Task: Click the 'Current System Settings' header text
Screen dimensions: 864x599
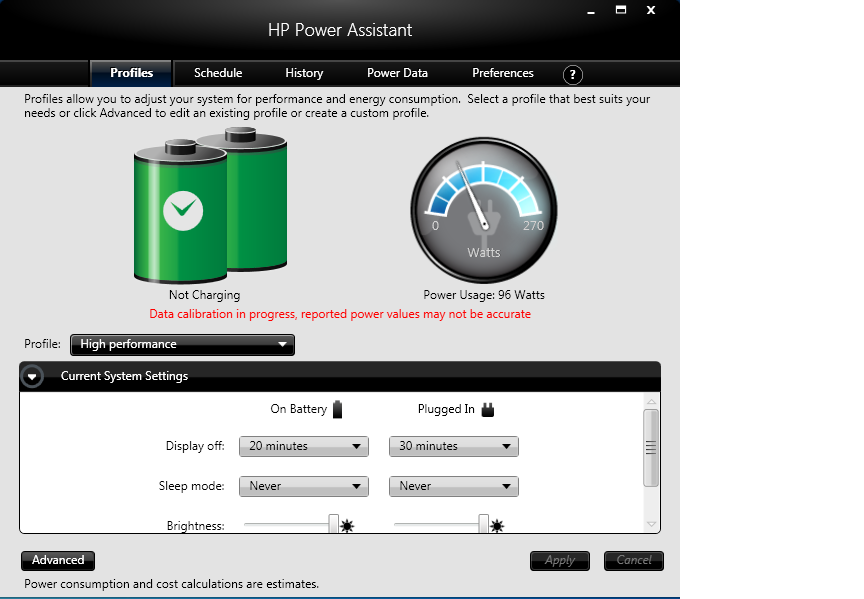Action: tap(125, 376)
